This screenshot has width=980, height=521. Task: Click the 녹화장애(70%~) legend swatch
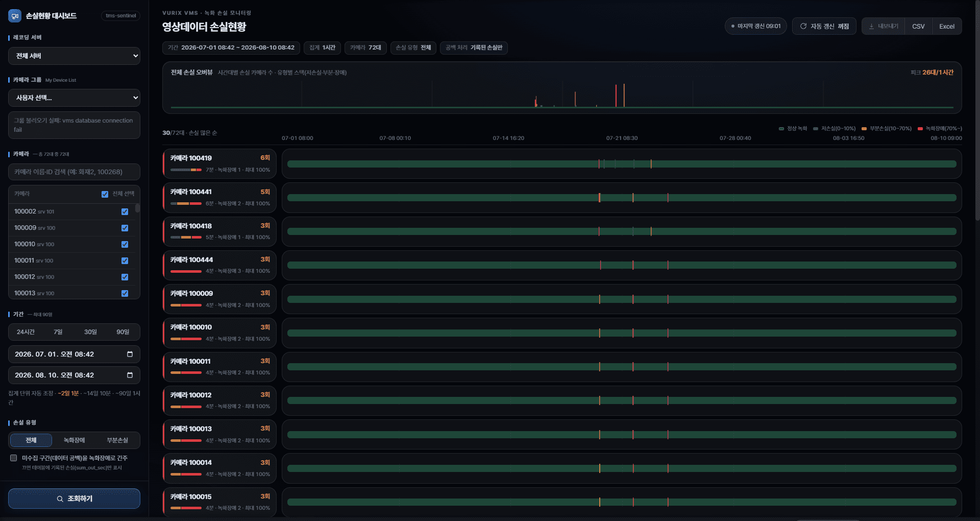[x=920, y=129]
